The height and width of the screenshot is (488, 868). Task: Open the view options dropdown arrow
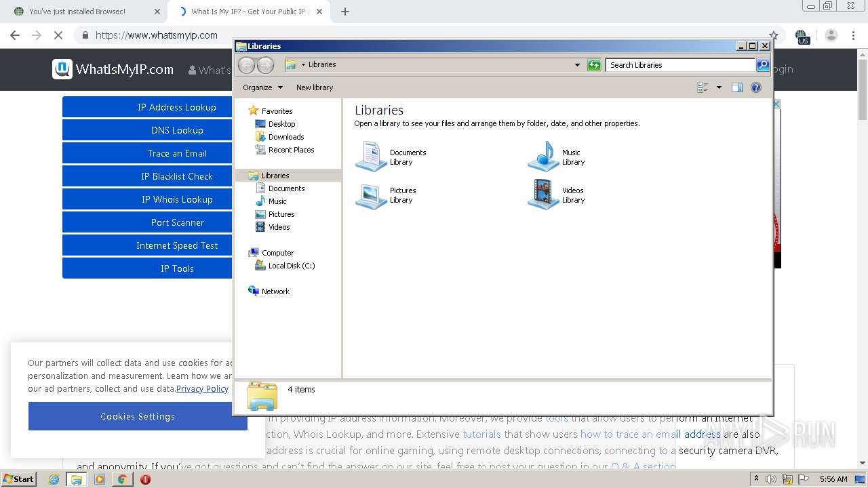(x=719, y=87)
